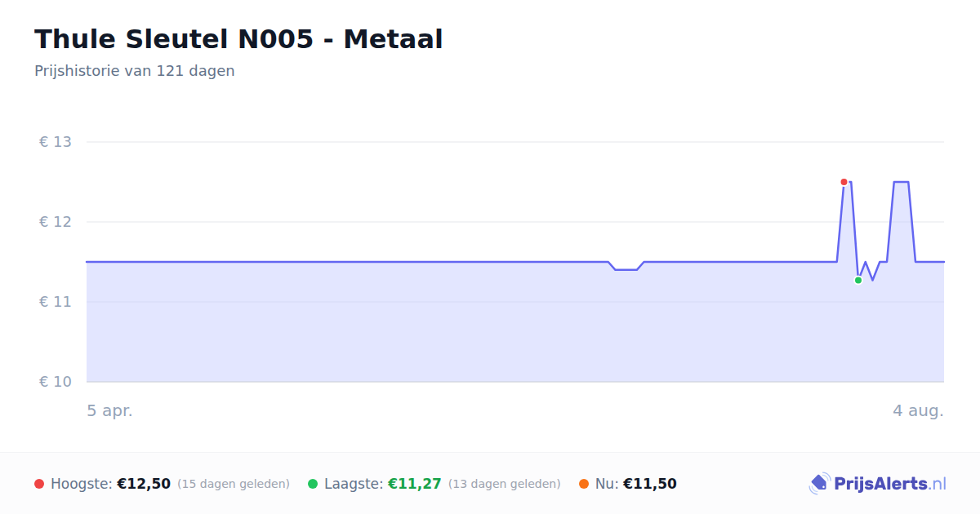
Task: Click the current price value €11,50
Action: tap(650, 484)
